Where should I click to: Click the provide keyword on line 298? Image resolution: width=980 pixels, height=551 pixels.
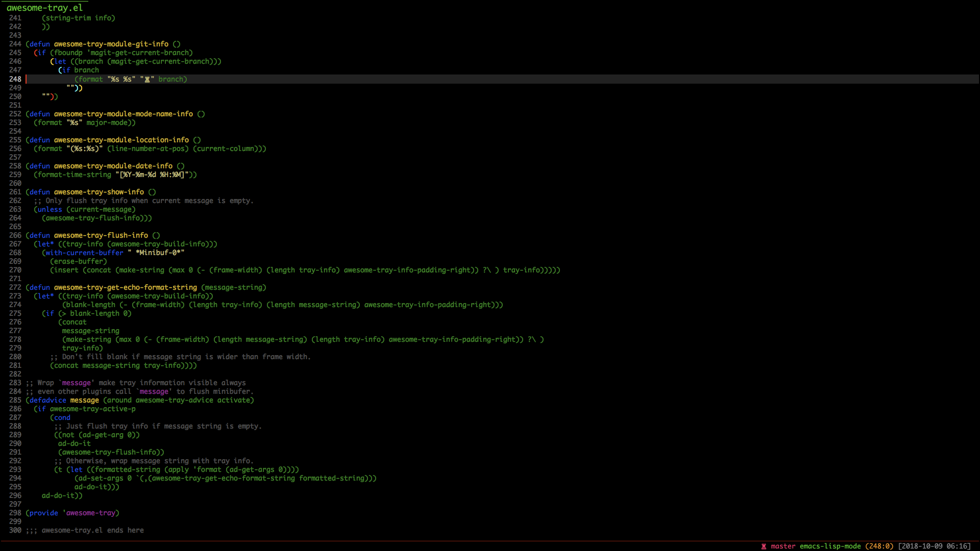point(43,513)
